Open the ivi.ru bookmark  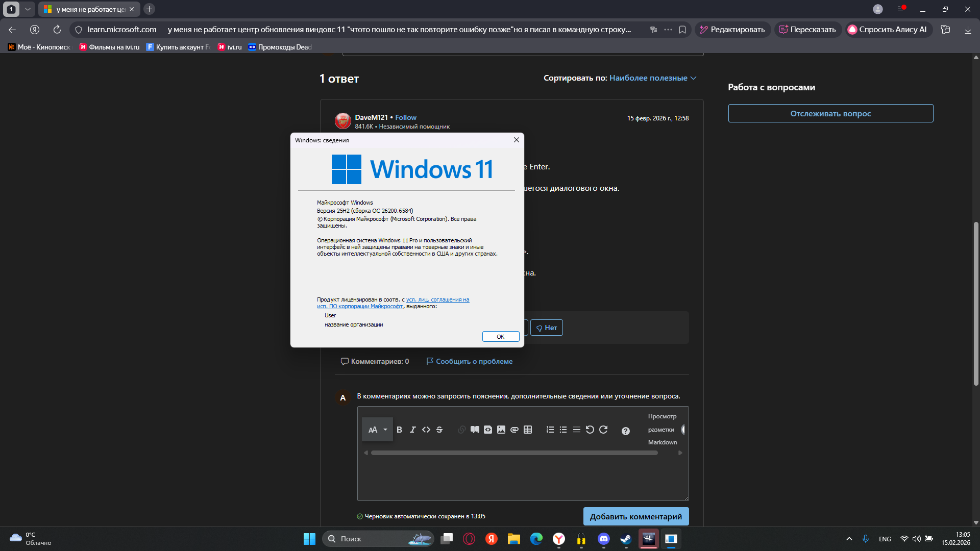pos(230,47)
